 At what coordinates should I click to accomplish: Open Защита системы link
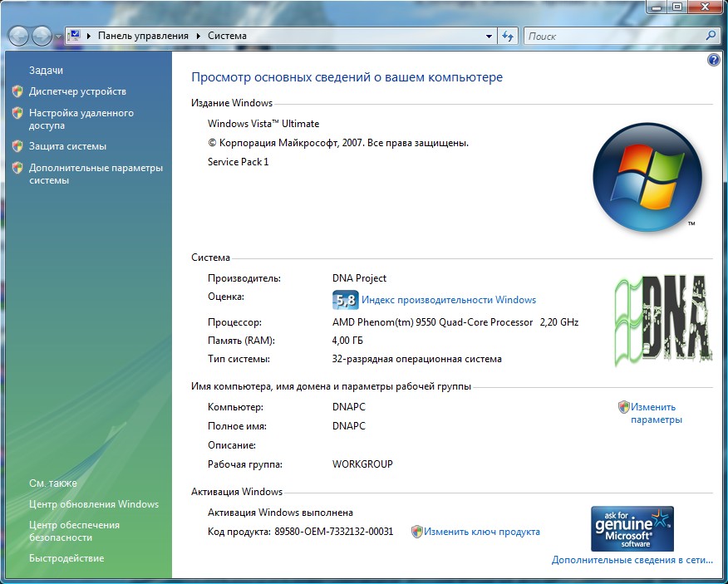tap(68, 146)
